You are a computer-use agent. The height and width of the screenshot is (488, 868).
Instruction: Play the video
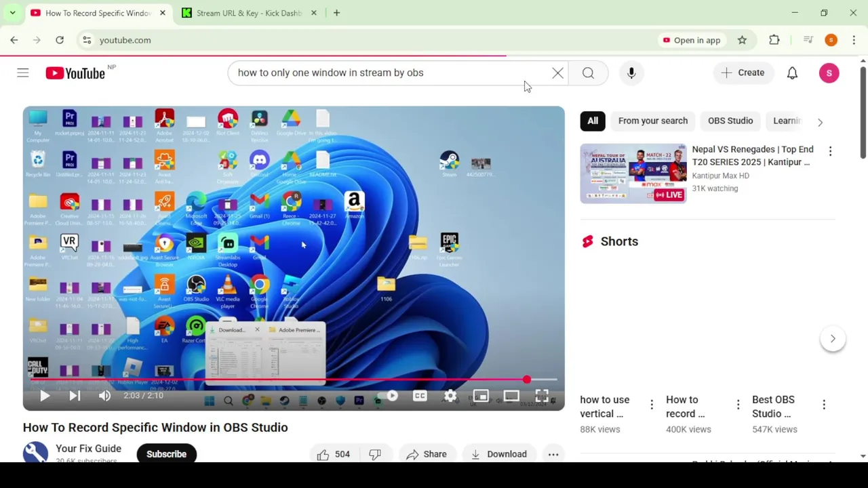45,396
